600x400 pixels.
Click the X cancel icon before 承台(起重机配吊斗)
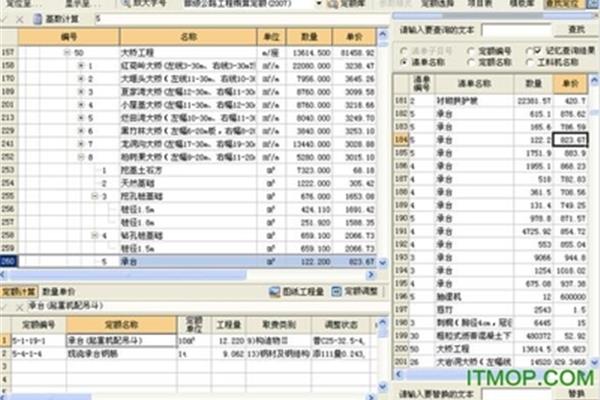pos(19,306)
